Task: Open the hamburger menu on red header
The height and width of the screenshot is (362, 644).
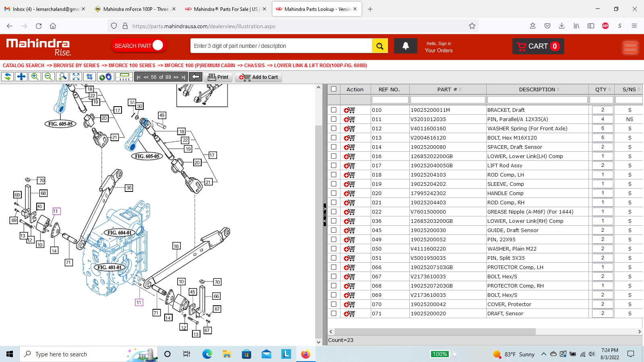Action: pos(630,47)
